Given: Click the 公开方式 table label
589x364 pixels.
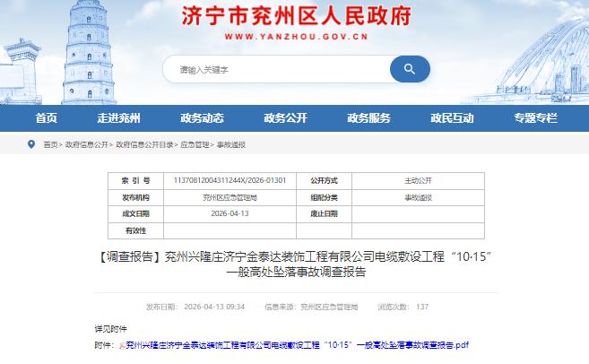Looking at the screenshot, I should tap(324, 181).
